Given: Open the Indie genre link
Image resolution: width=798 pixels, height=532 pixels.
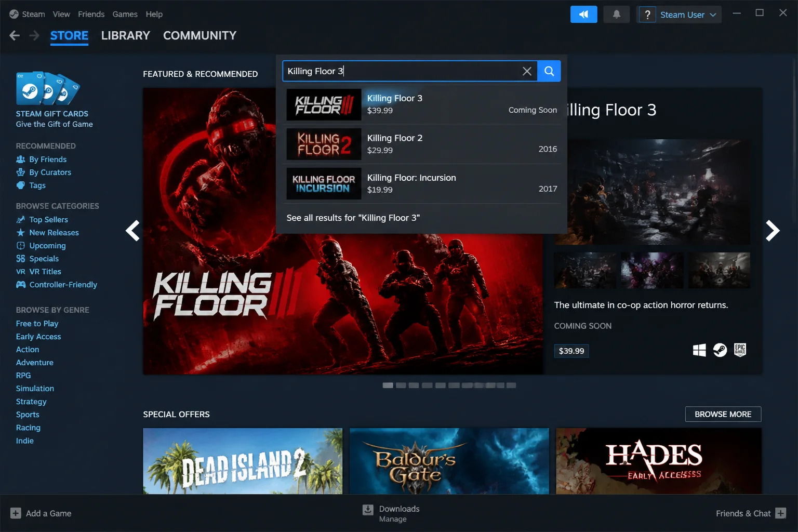Looking at the screenshot, I should pyautogui.click(x=24, y=441).
